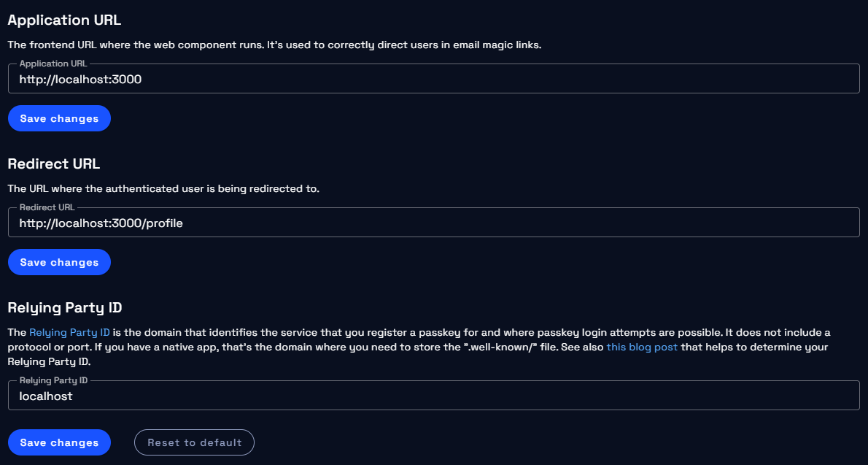Open the 'this blog post' link
The height and width of the screenshot is (465, 868).
click(x=642, y=347)
